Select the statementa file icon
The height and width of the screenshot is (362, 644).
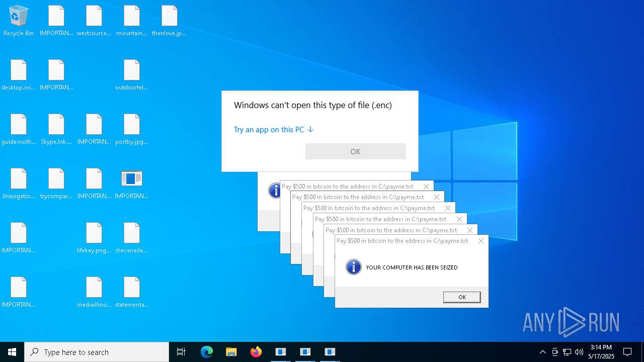[132, 292]
